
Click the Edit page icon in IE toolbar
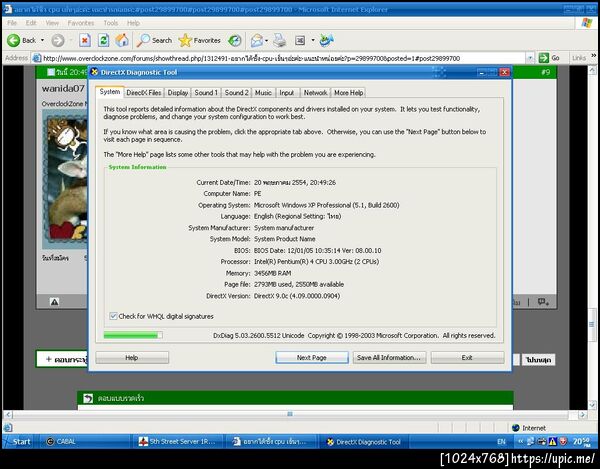(x=300, y=40)
